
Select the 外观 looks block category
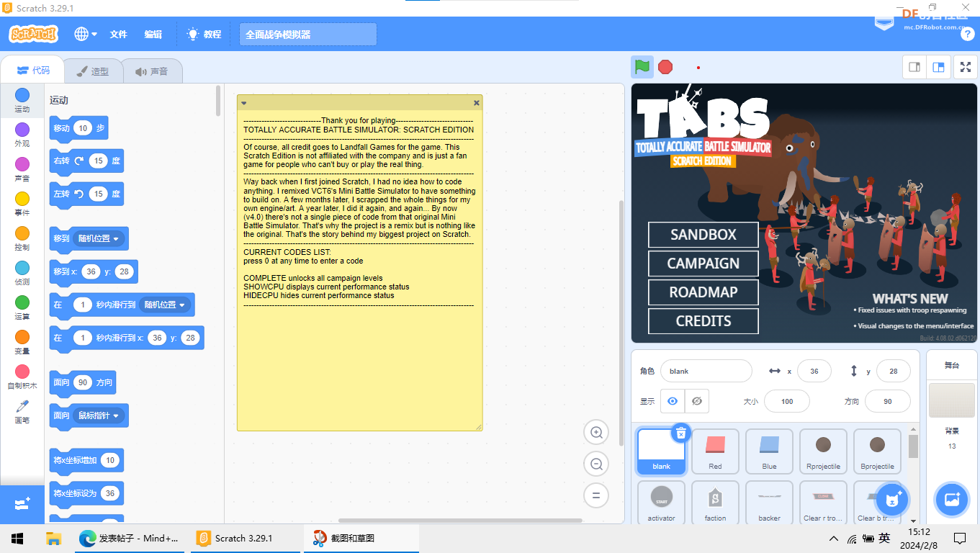click(x=22, y=135)
